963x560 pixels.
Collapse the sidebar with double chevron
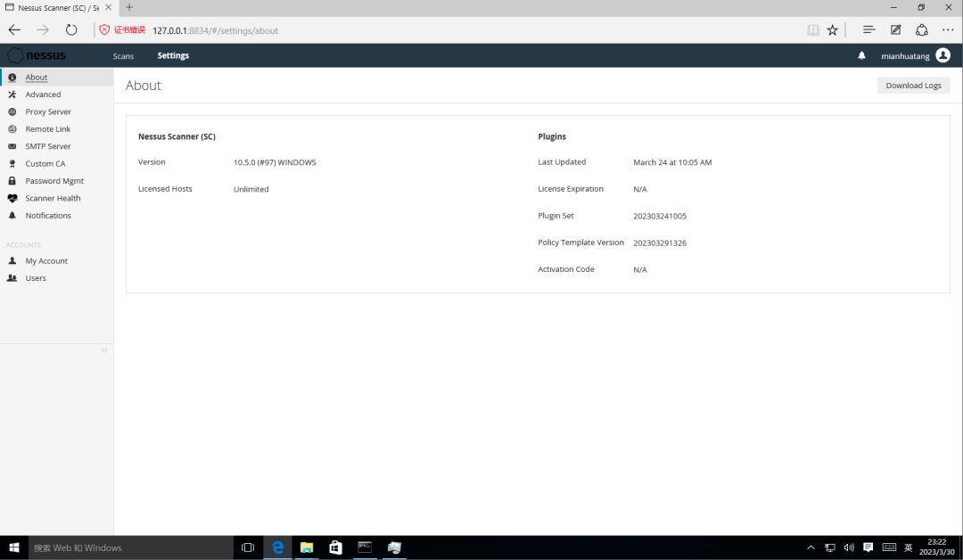(104, 350)
